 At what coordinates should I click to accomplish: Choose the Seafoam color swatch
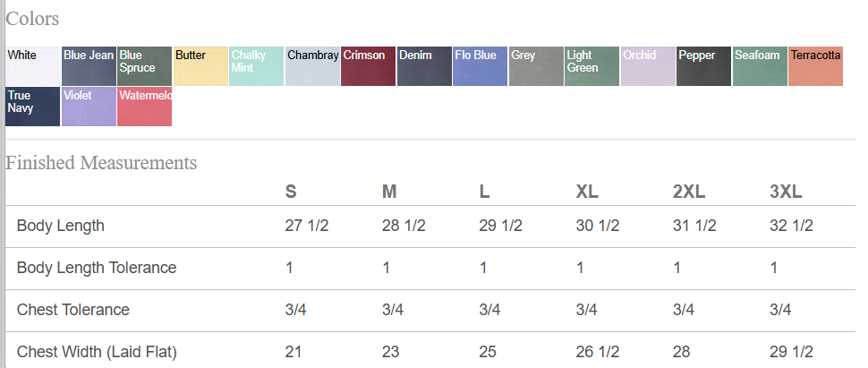pyautogui.click(x=760, y=66)
